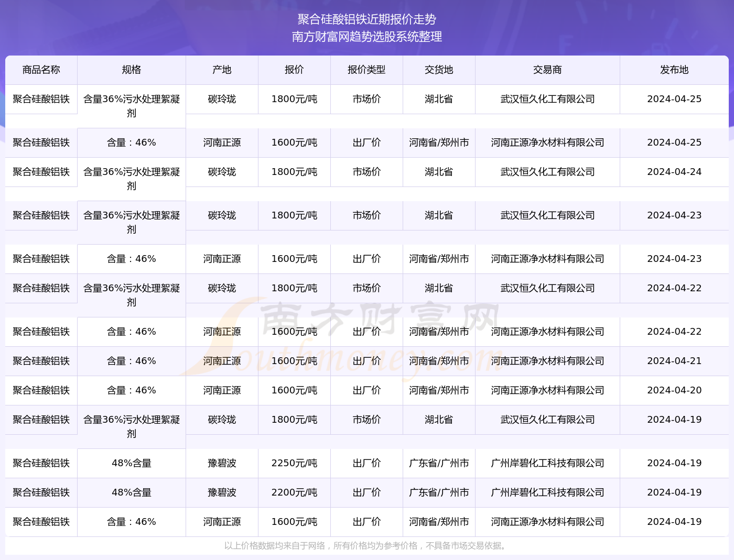This screenshot has width=734, height=560.
Task: Click date 2024-04-19 in the 2200元/吨 row
Action: [x=674, y=492]
